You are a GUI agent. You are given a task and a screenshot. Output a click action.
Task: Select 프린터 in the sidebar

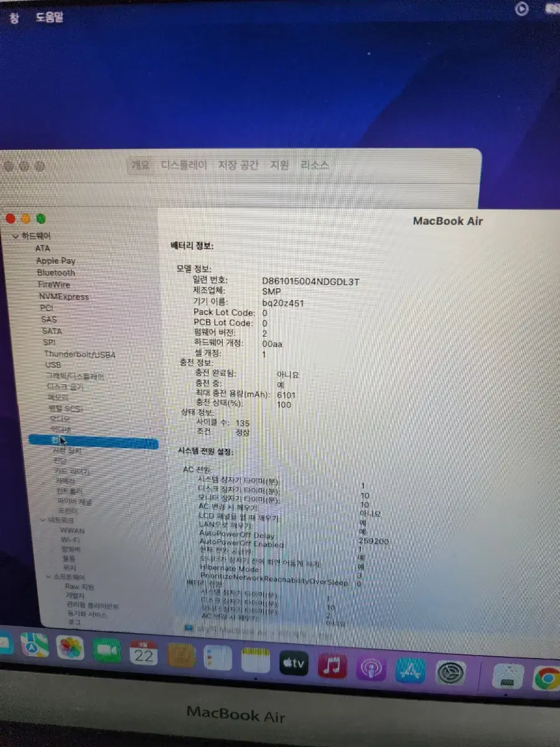(68, 510)
